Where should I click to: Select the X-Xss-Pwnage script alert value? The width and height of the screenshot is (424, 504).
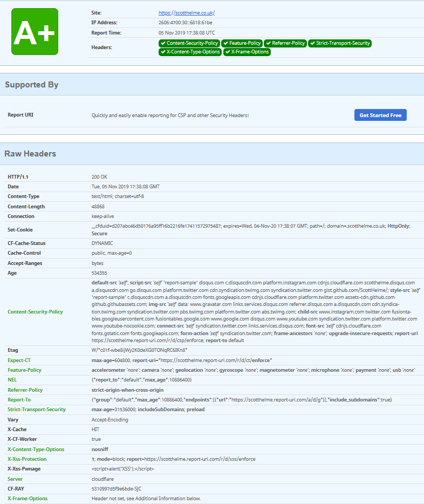pos(122,469)
